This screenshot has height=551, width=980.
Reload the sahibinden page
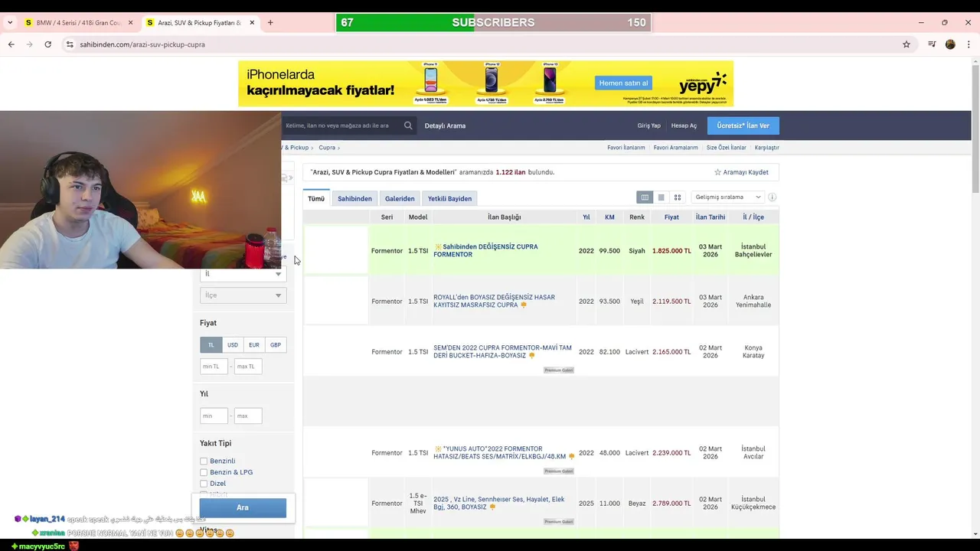(47, 44)
